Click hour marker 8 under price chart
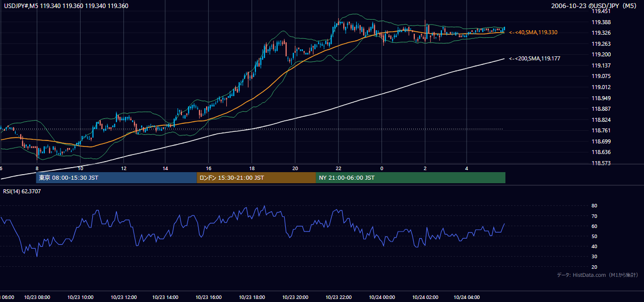 (37, 168)
